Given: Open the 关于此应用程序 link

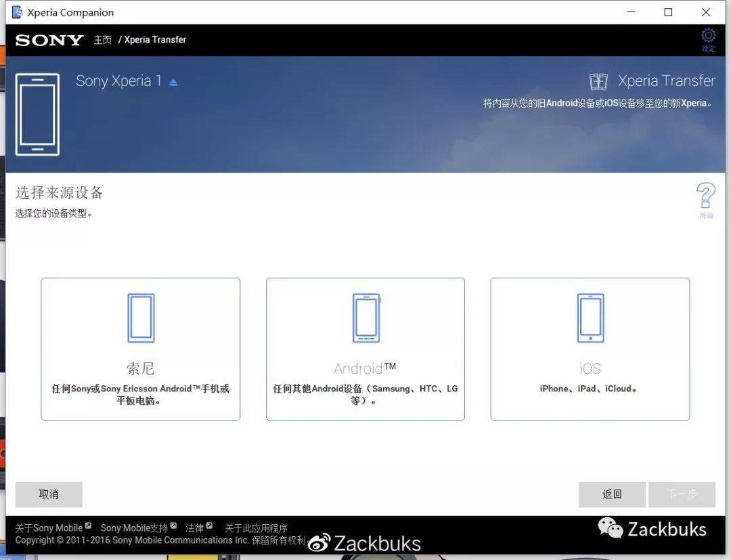Looking at the screenshot, I should coord(256,527).
